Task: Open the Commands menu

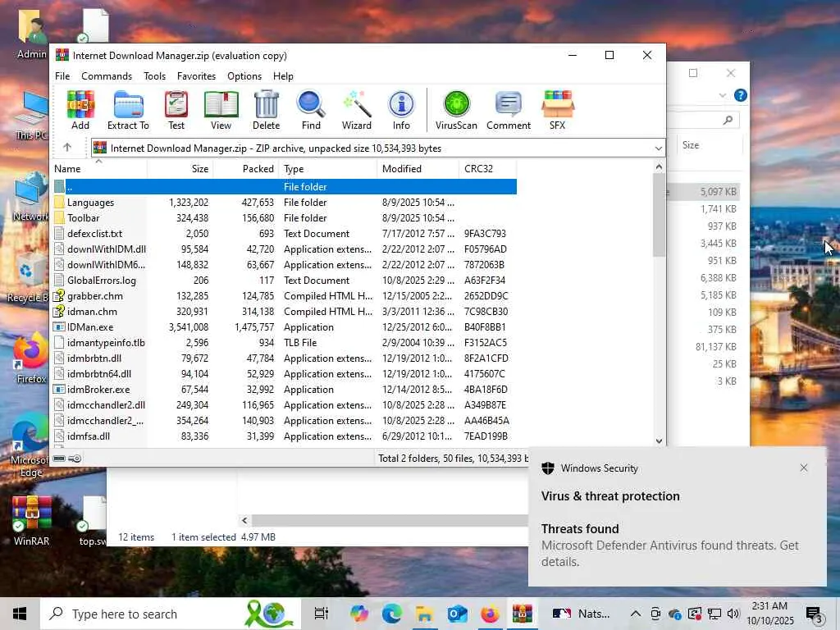Action: pos(107,76)
